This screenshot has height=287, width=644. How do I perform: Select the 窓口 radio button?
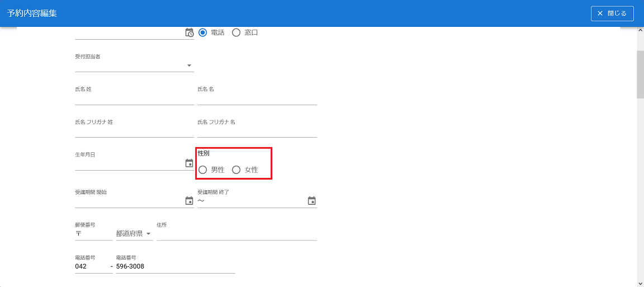pos(236,32)
